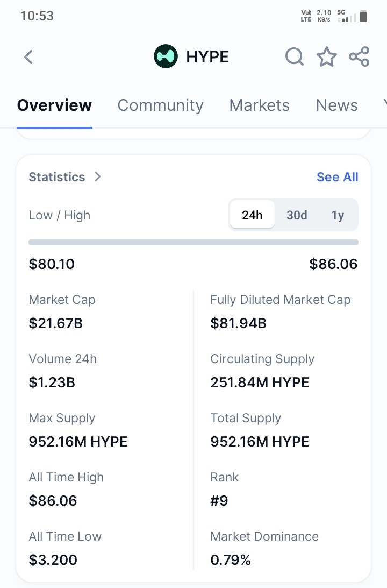Tap the Market Dominance label
This screenshot has height=588, width=387.
(x=264, y=536)
